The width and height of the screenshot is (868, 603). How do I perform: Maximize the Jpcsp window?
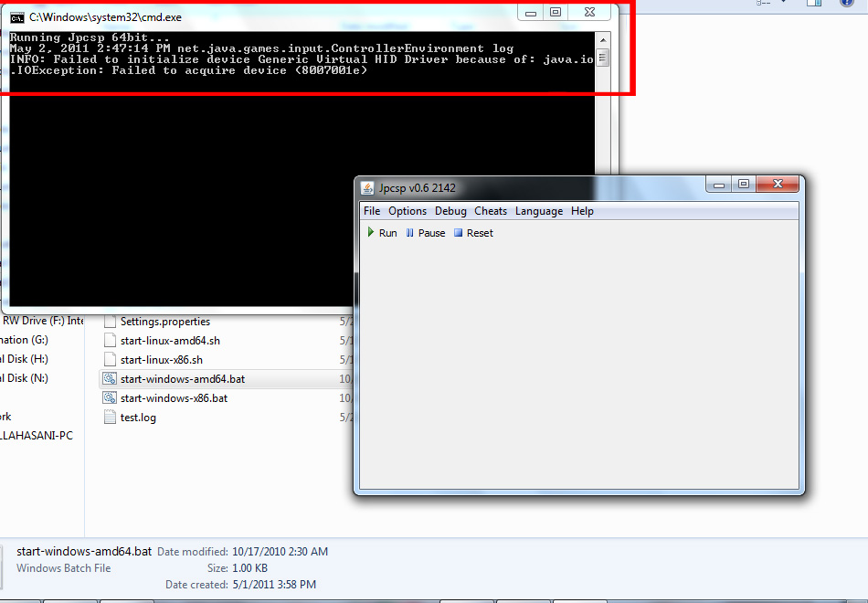(x=744, y=185)
